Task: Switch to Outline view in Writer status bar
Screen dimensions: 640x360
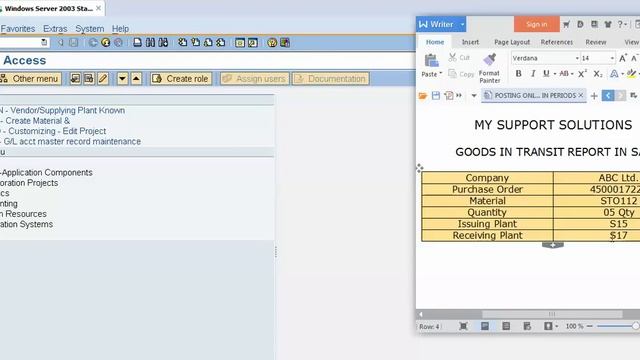Action: click(x=506, y=326)
